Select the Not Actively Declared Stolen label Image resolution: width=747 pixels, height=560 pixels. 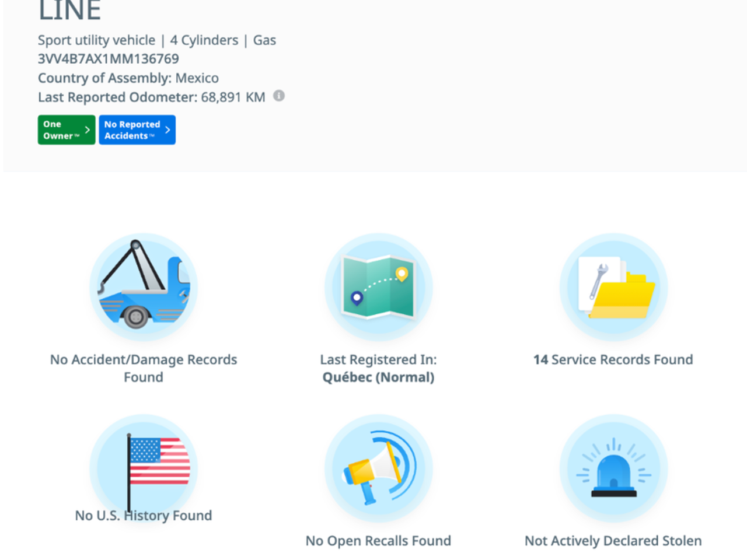click(613, 541)
